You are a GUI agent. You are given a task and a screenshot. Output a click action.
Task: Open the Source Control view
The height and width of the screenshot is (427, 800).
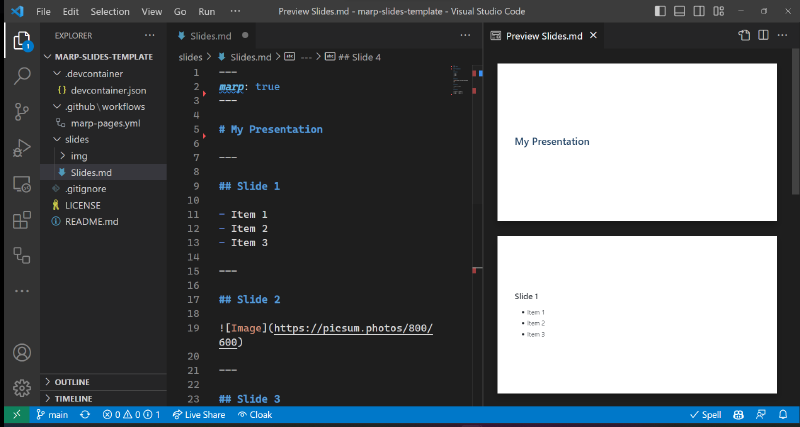pyautogui.click(x=22, y=112)
